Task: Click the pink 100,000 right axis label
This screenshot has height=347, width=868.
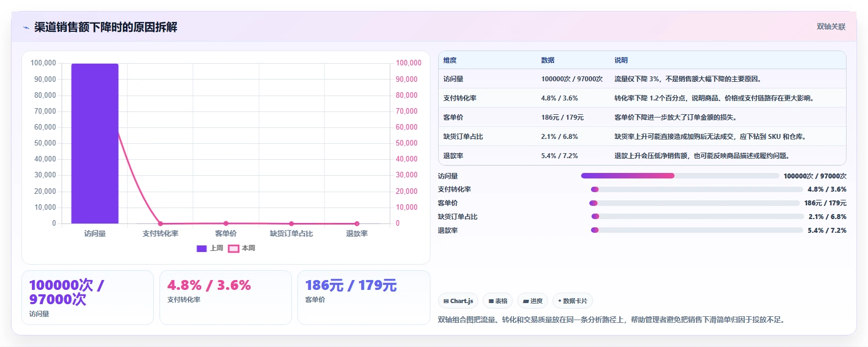Action: (x=408, y=63)
